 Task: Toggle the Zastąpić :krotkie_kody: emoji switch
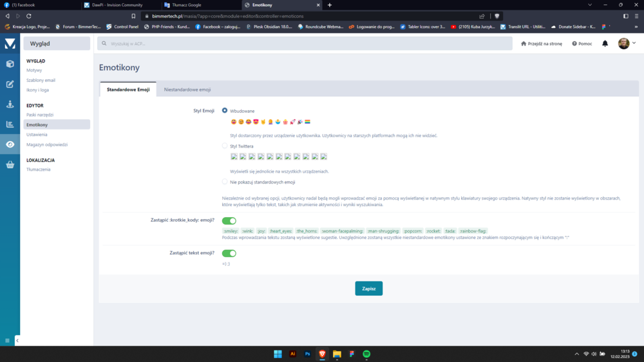[229, 221]
